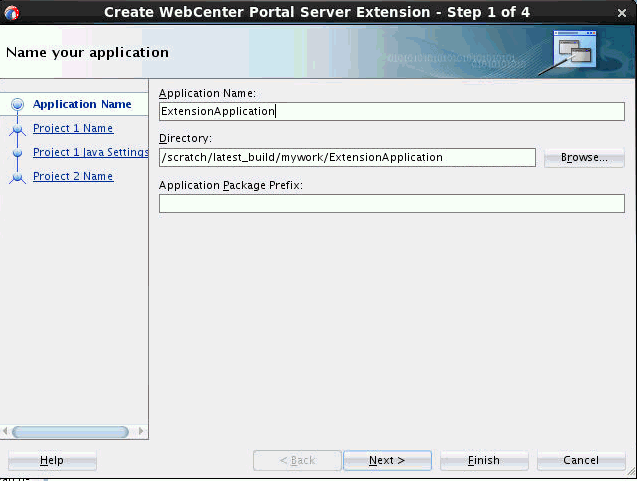Click the 'Application Package Prefix:' label

coord(231,185)
